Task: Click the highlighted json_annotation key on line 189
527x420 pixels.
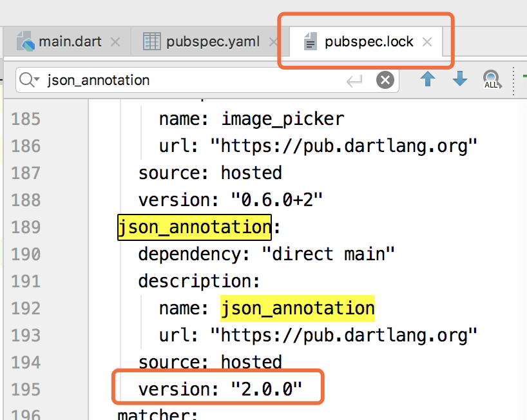Action: (x=195, y=227)
